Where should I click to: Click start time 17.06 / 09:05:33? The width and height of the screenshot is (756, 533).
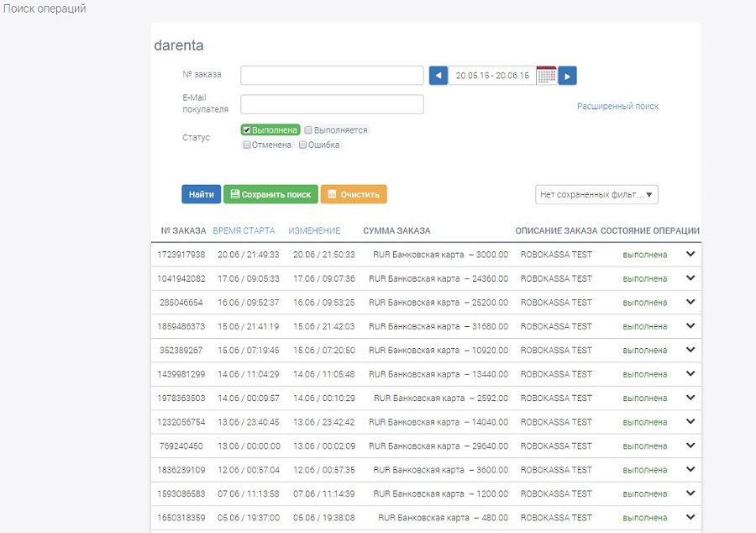249,279
